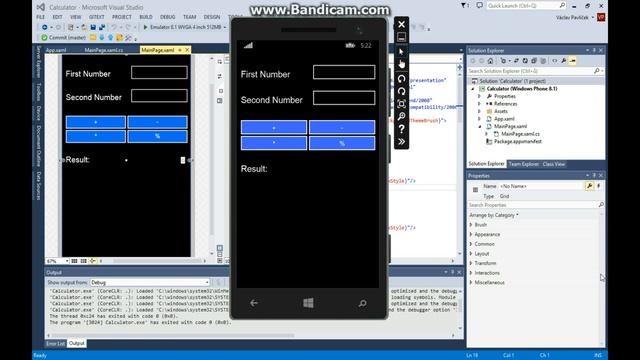The width and height of the screenshot is (640, 360).
Task: Click the Solution Explorer Home icon
Action: [491, 61]
